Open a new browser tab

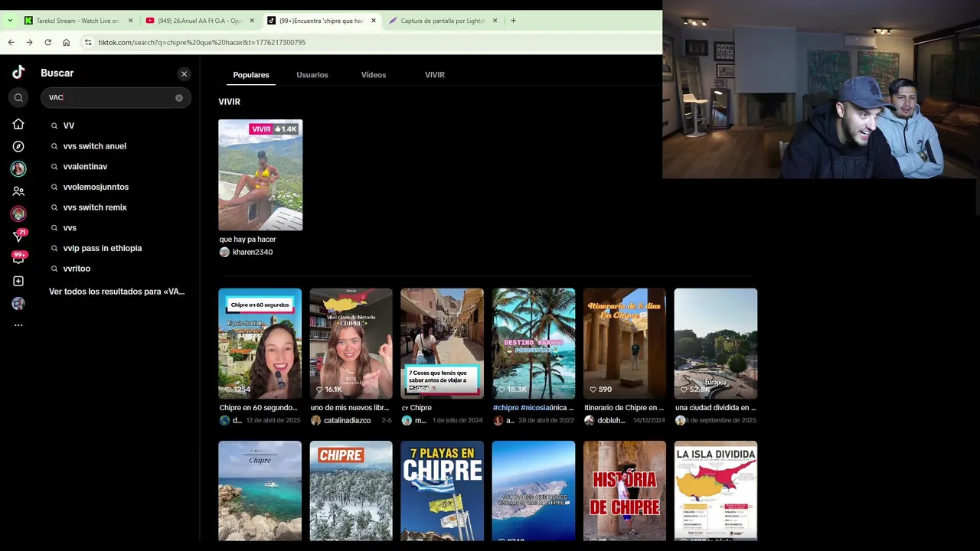[x=513, y=21]
